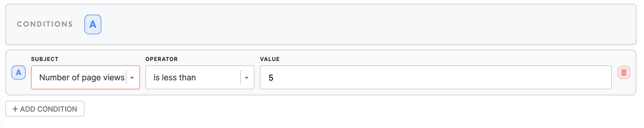Open the Subject dropdown arrow

[x=132, y=78]
